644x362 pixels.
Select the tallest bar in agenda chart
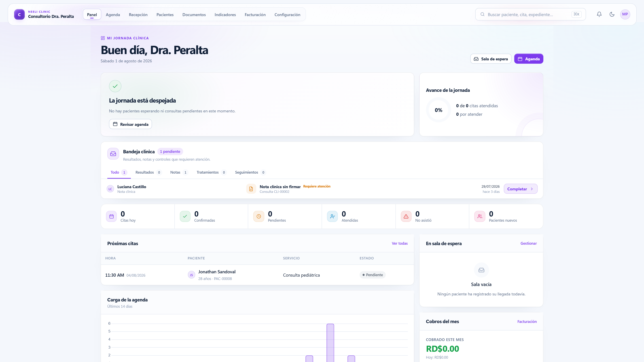click(330, 343)
